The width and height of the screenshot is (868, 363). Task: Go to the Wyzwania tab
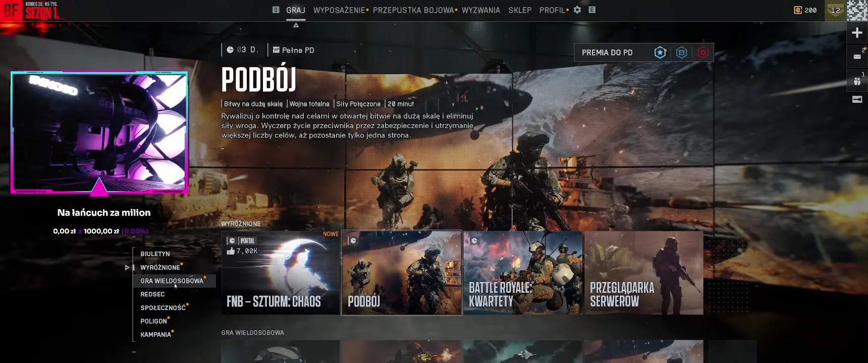481,10
